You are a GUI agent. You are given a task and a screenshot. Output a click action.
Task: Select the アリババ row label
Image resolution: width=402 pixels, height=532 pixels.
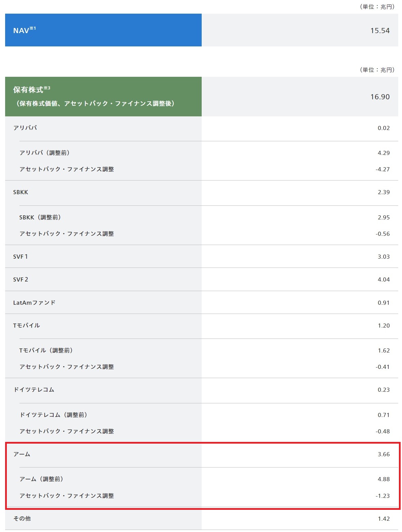pyautogui.click(x=25, y=128)
